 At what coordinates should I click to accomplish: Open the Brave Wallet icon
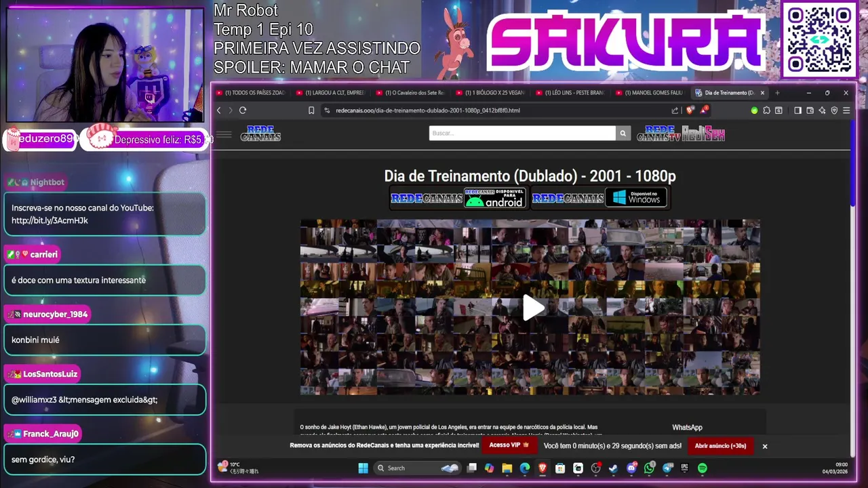tap(810, 110)
